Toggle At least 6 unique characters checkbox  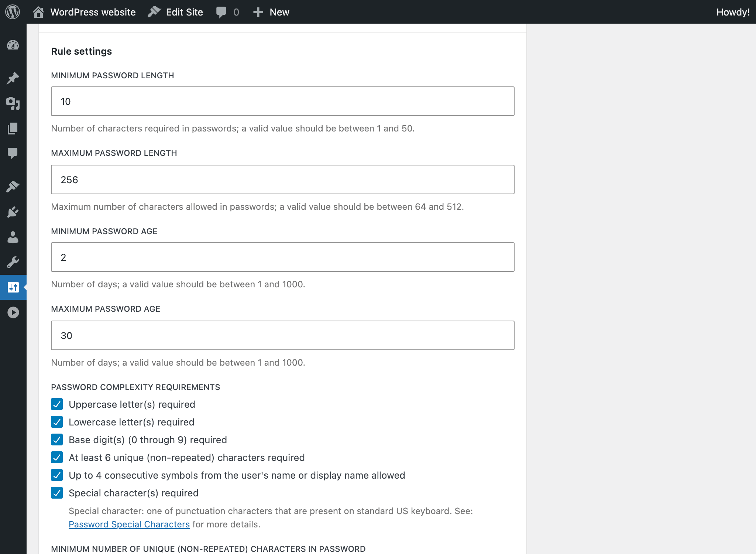(x=57, y=457)
